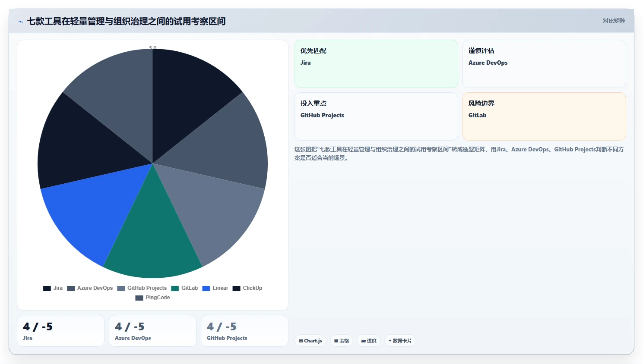
Task: Click the 5.0 axis label above pie
Action: [152, 47]
